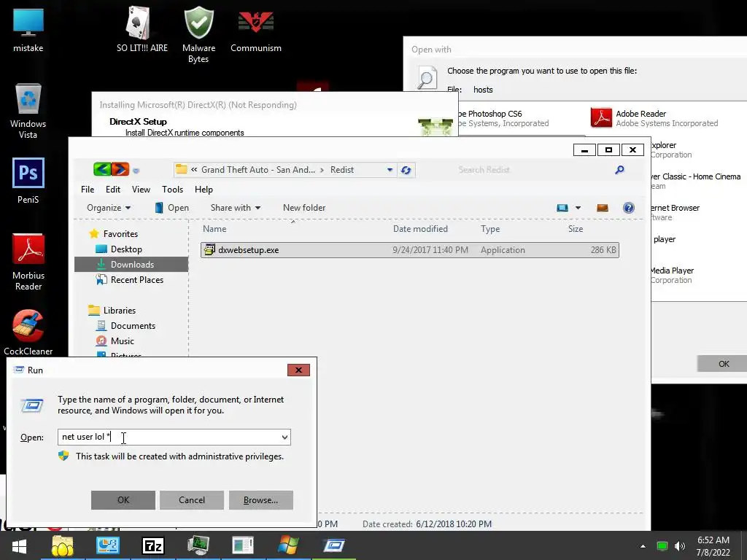The width and height of the screenshot is (747, 560).
Task: Click Cancel in the Run dialog
Action: click(192, 500)
